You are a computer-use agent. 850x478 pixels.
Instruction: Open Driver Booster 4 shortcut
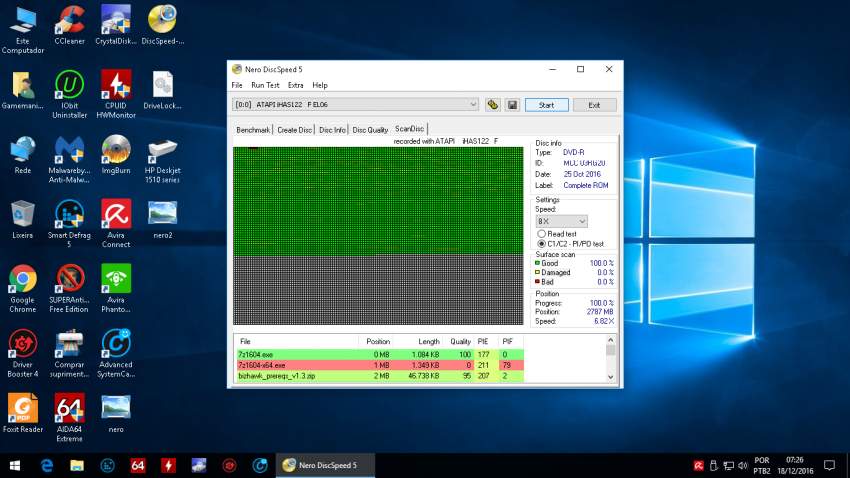pyautogui.click(x=23, y=353)
